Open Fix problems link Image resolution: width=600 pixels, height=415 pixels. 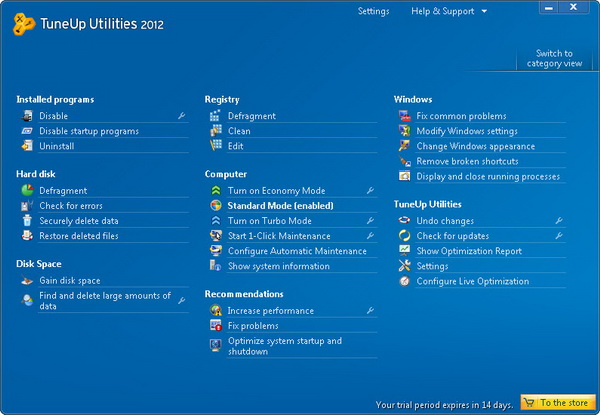click(x=253, y=326)
